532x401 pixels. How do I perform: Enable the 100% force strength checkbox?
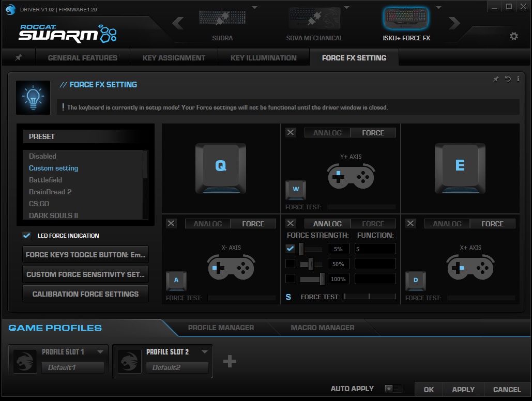coord(290,279)
